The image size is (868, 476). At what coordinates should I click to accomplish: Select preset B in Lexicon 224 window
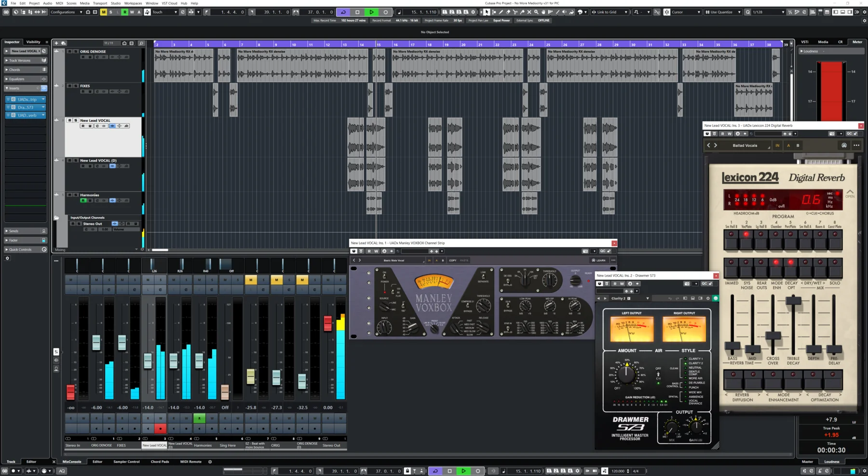(798, 145)
